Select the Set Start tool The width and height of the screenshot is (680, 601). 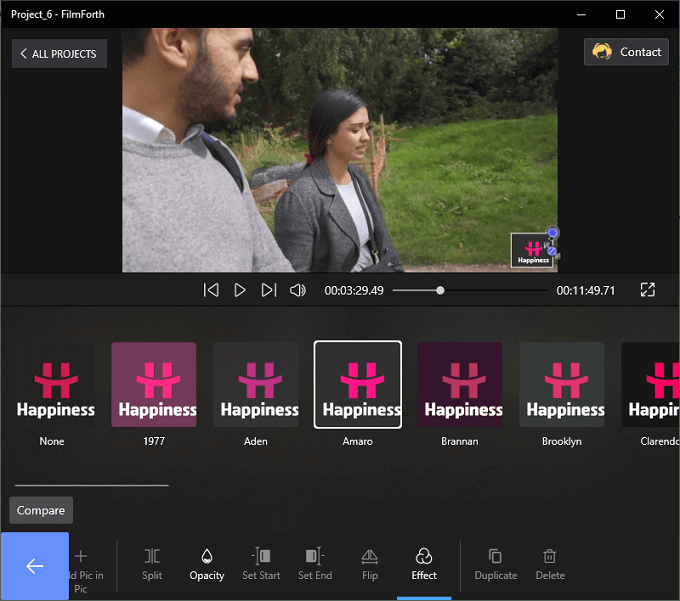[x=261, y=565]
